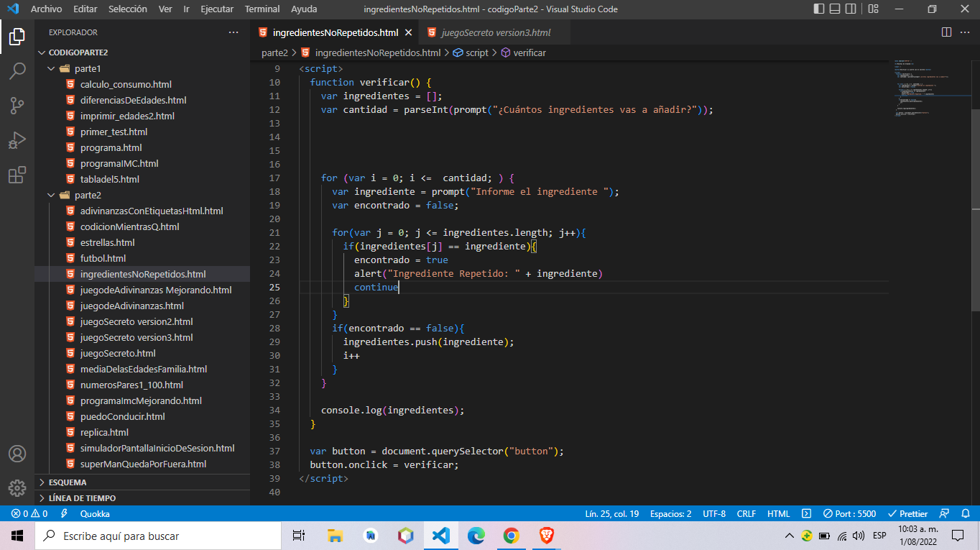Click the VS Code logo in title bar

pos(12,9)
